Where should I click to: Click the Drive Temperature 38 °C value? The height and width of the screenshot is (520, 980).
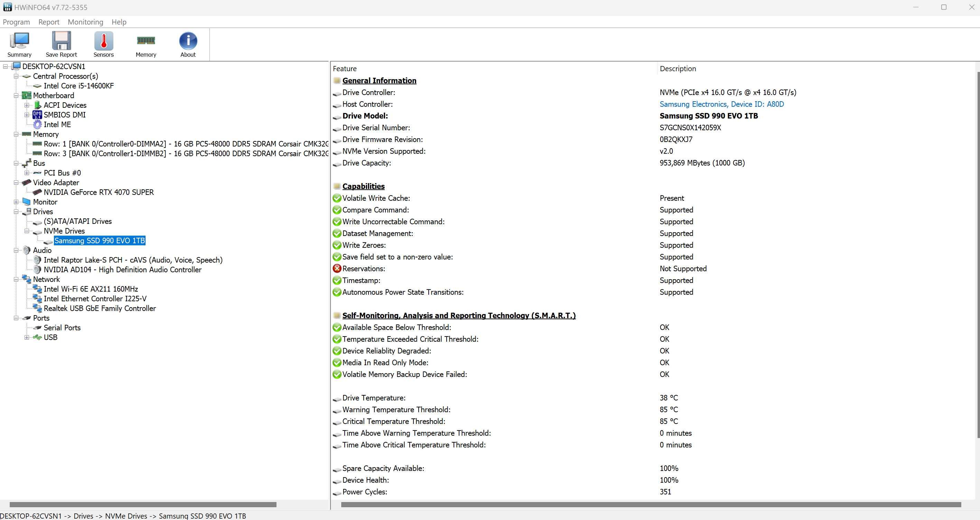point(669,398)
